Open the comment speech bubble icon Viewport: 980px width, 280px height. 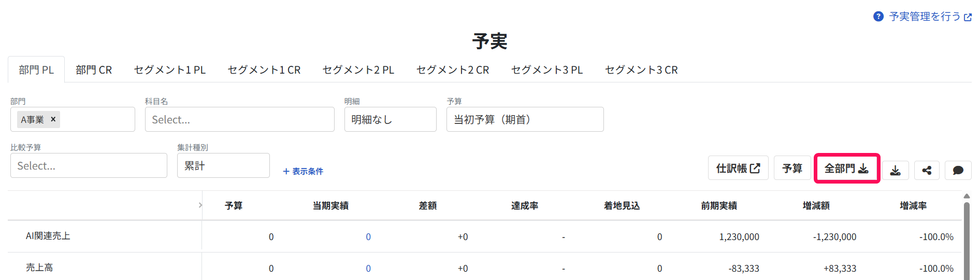[x=958, y=170]
